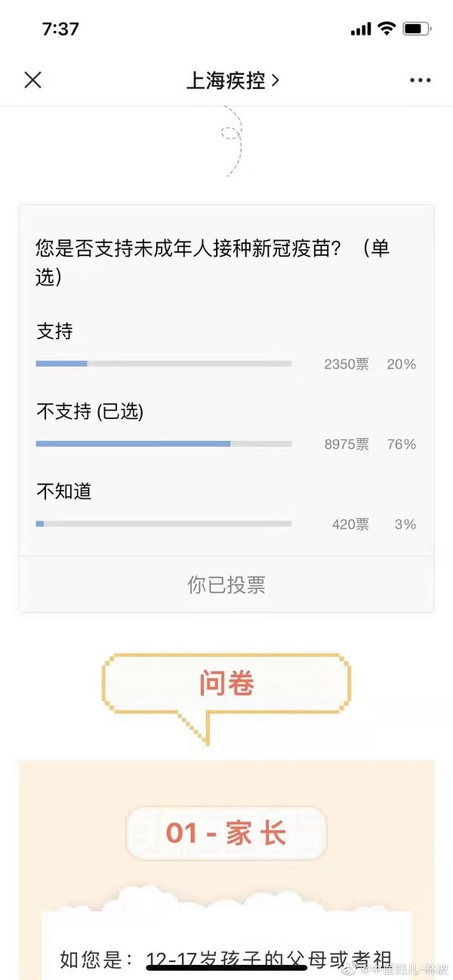Select the 不支持 (已选) poll option
This screenshot has height=980, width=453.
pos(90,411)
